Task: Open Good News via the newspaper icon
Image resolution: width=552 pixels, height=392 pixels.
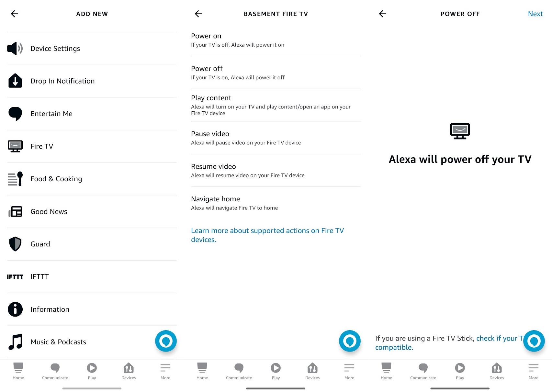Action: (15, 211)
